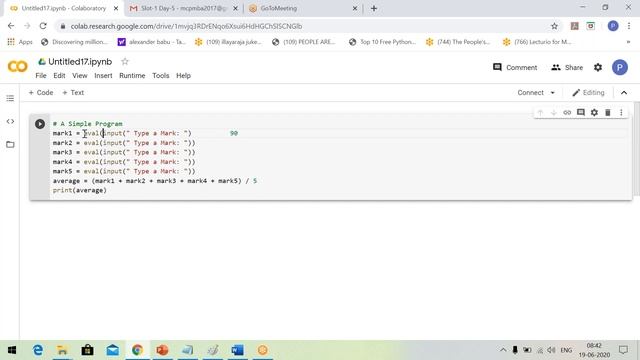Click the Colab logo
The height and width of the screenshot is (360, 640).
point(18,66)
